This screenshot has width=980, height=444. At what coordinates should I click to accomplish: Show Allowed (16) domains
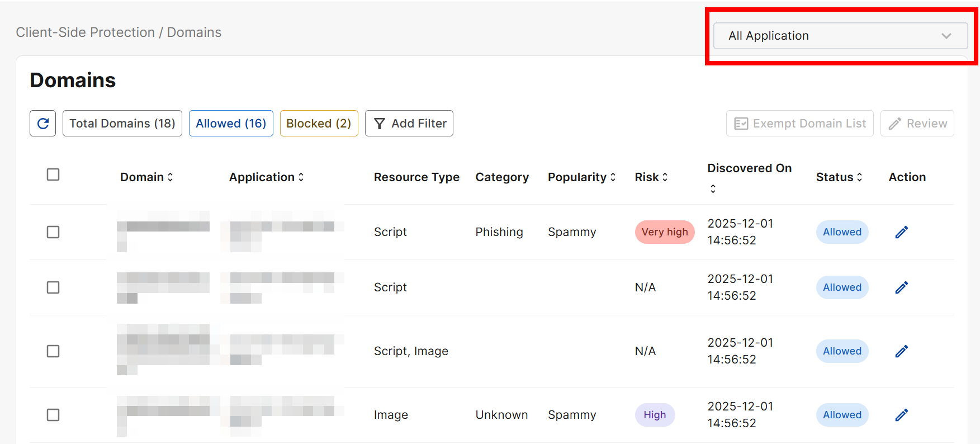(x=231, y=124)
